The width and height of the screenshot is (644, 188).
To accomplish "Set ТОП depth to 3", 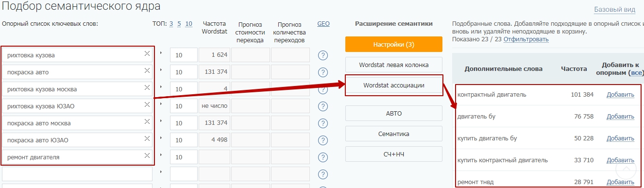I will point(171,23).
